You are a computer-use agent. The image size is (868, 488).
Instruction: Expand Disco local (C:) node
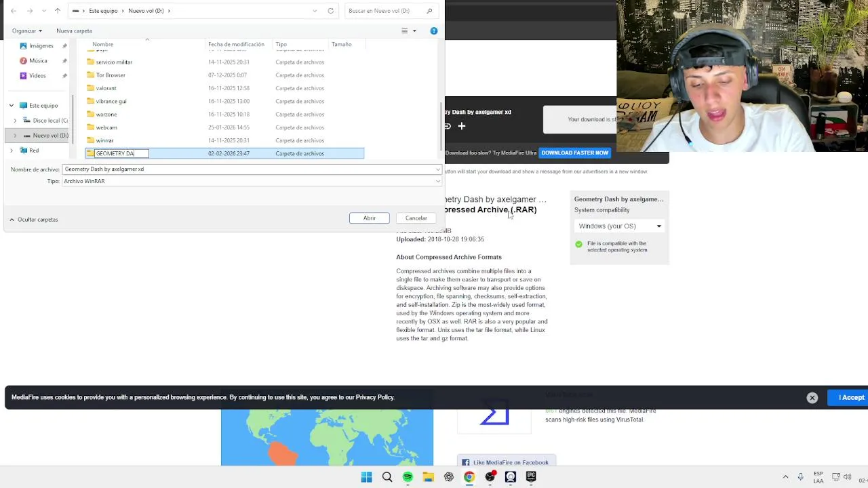point(16,120)
